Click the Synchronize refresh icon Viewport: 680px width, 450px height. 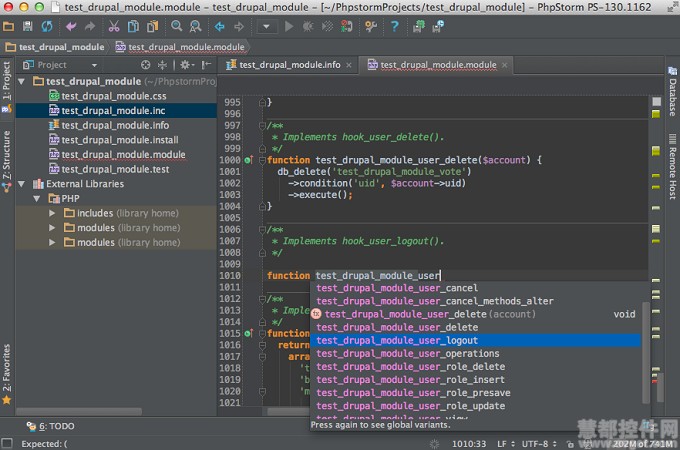point(46,26)
